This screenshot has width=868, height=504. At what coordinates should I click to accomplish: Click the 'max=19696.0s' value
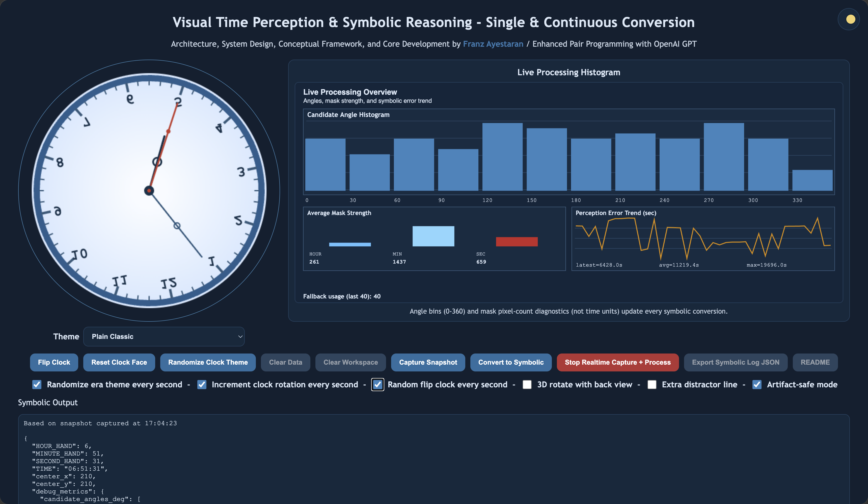click(x=766, y=265)
